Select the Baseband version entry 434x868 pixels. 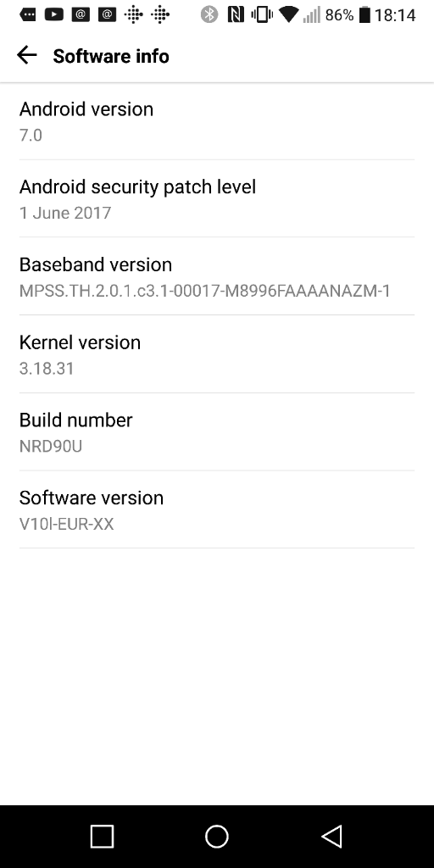point(217,276)
